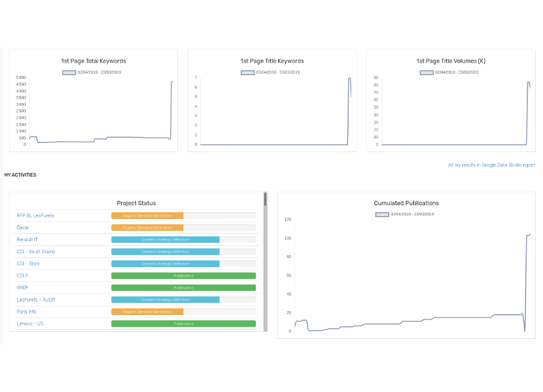
Task: Open the Paris info project
Action: pyautogui.click(x=27, y=312)
